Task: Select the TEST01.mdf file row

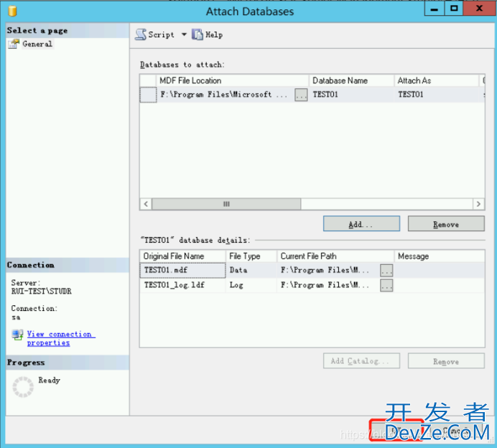Action: [x=312, y=270]
